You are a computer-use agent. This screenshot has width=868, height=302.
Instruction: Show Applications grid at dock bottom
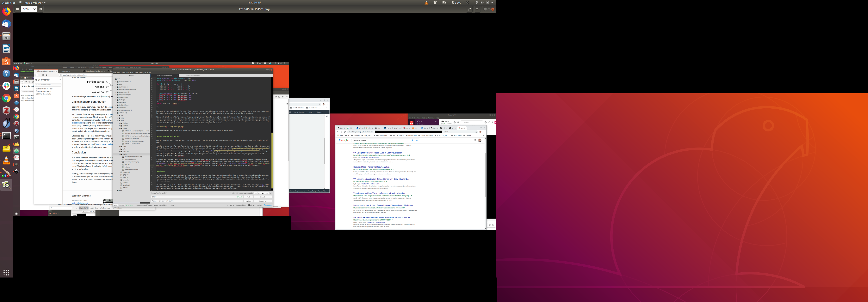[6, 272]
